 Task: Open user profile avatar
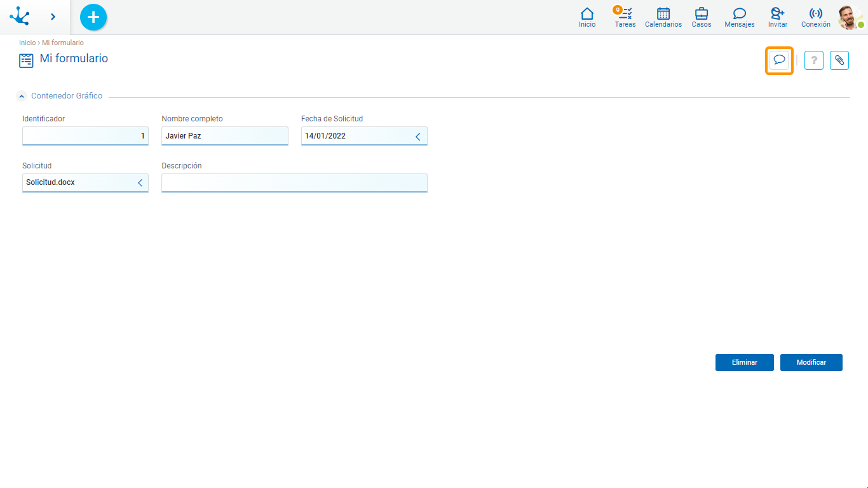pos(849,17)
